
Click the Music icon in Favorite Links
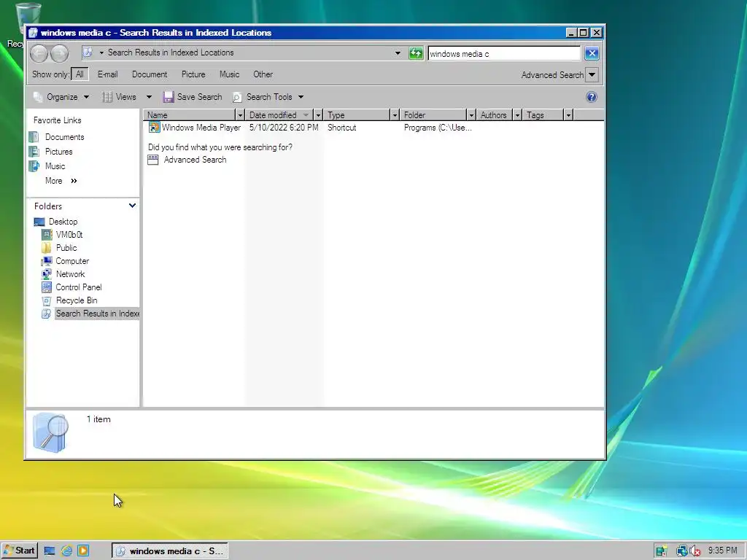(34, 166)
